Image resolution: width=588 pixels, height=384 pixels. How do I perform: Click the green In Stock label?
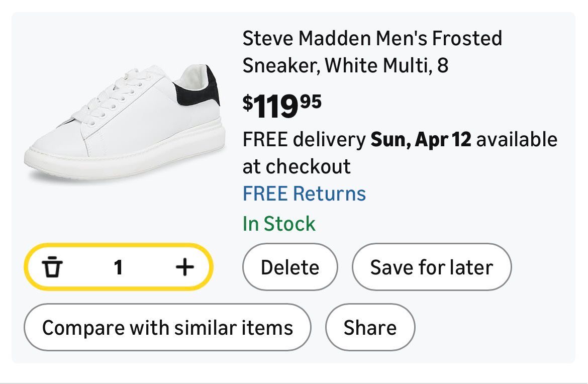point(279,224)
